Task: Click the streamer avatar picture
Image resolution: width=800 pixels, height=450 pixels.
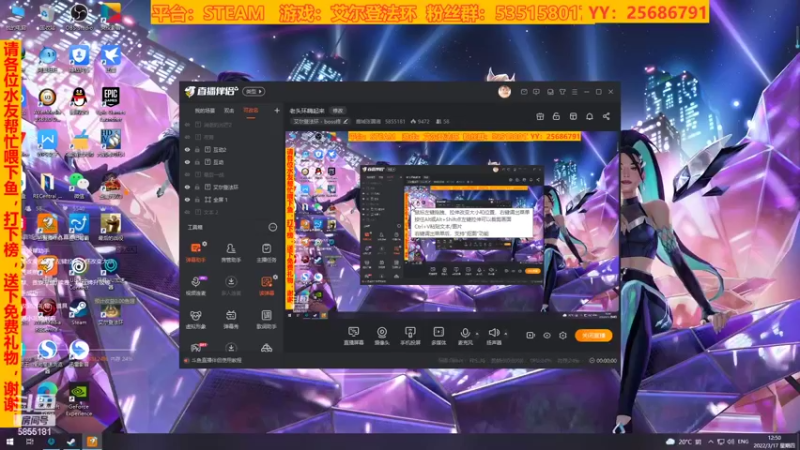Action: pyautogui.click(x=504, y=91)
